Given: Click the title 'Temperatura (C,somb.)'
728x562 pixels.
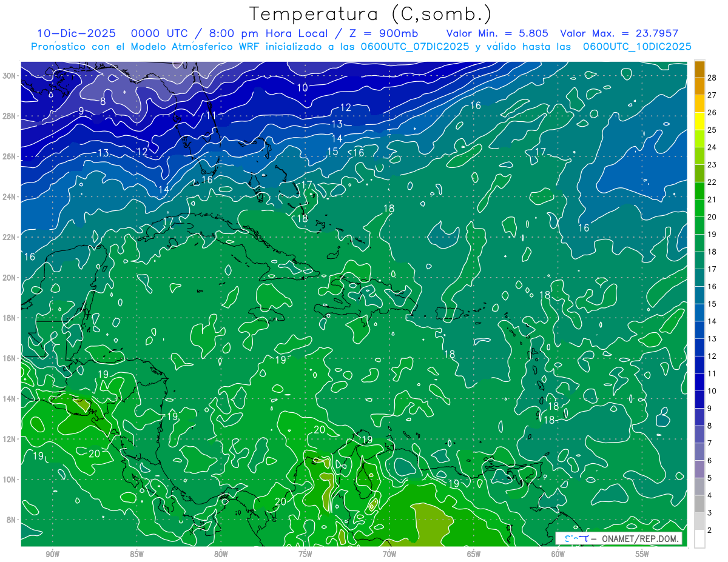Looking at the screenshot, I should [x=371, y=14].
